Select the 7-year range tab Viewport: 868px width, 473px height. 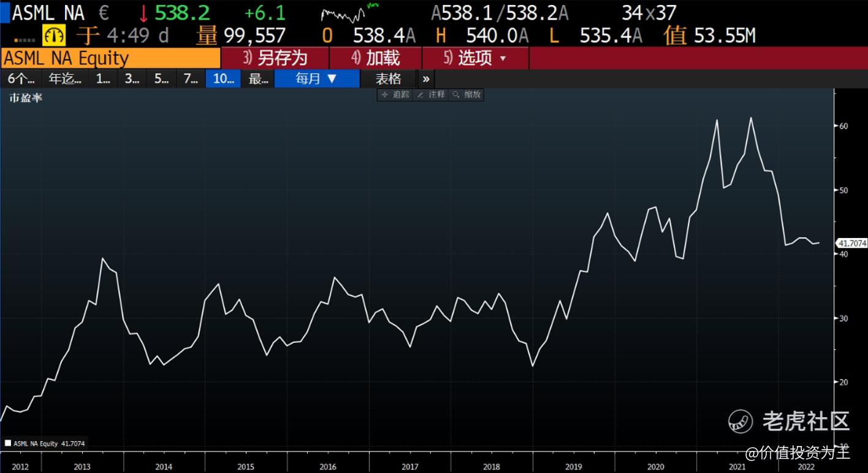191,79
